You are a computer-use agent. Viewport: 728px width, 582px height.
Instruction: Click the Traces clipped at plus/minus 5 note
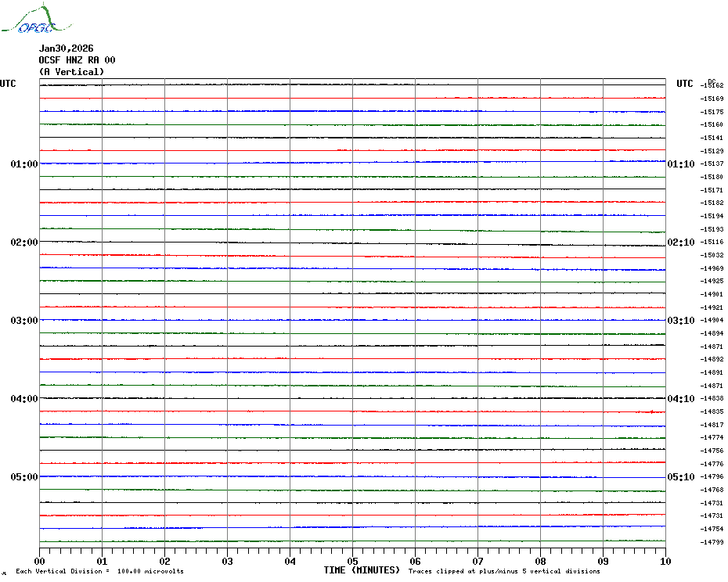point(504,571)
